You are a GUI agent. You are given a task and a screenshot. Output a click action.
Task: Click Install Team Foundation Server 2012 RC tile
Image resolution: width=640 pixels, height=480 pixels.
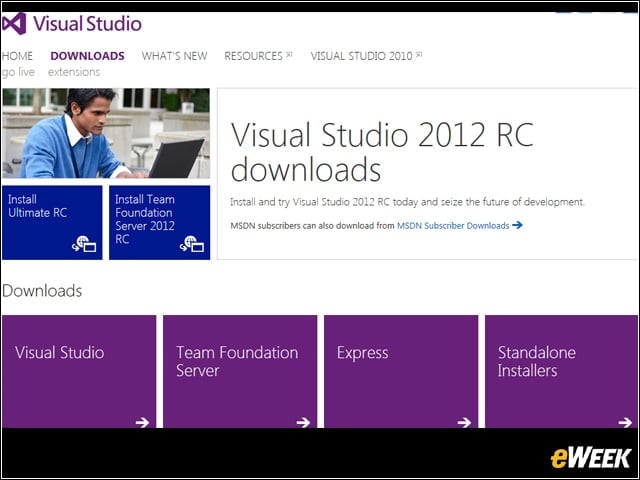160,222
